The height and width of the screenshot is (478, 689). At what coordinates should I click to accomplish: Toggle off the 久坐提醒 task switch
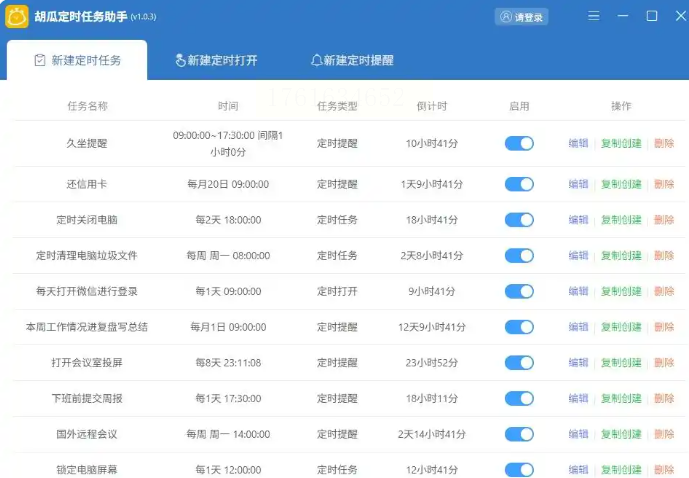(x=519, y=143)
